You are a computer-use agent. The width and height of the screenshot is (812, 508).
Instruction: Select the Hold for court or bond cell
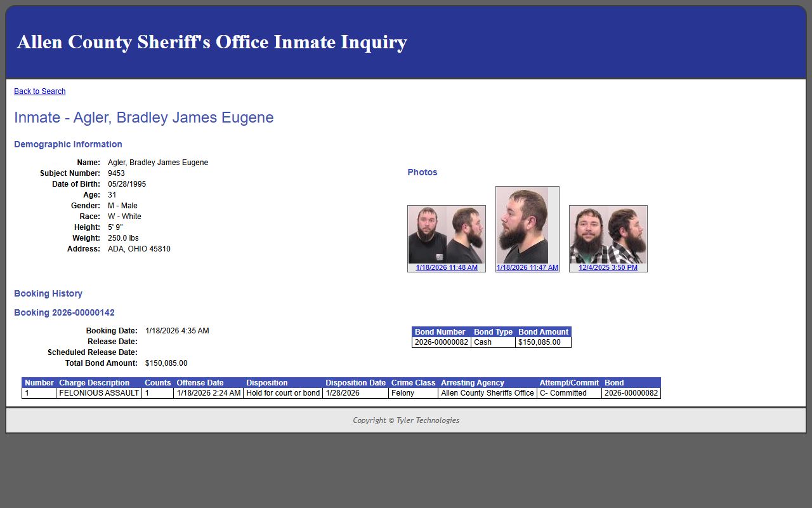(x=283, y=393)
